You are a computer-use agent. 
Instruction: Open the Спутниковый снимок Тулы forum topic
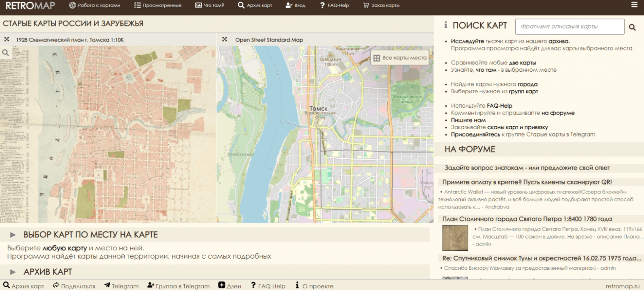(x=542, y=258)
